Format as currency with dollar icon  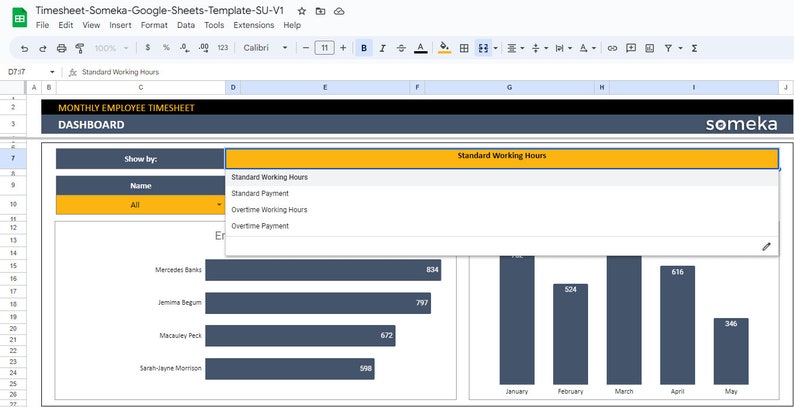pos(147,48)
